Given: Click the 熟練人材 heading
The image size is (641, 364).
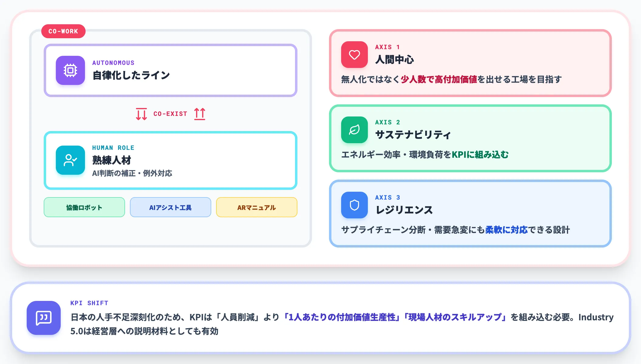Looking at the screenshot, I should [112, 160].
